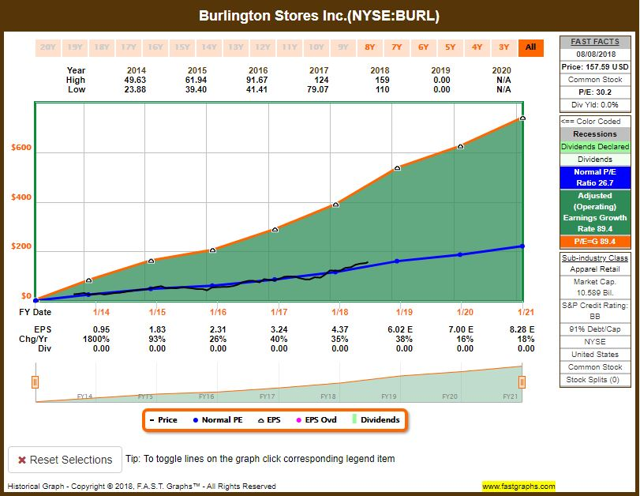
Task: Click the EPS triangle marker at FY 1/19
Action: pos(398,168)
